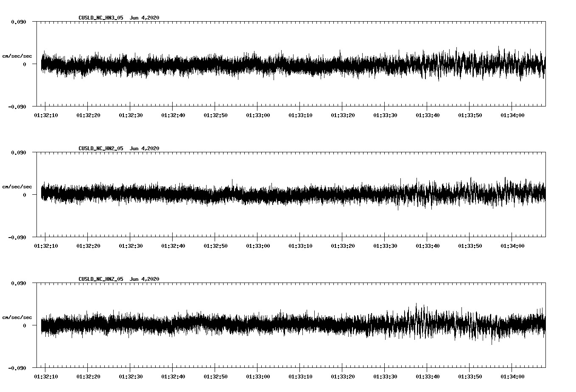Click the 0.090 upper limit on HN3 plot
The height and width of the screenshot is (392, 576).
[x=19, y=22]
